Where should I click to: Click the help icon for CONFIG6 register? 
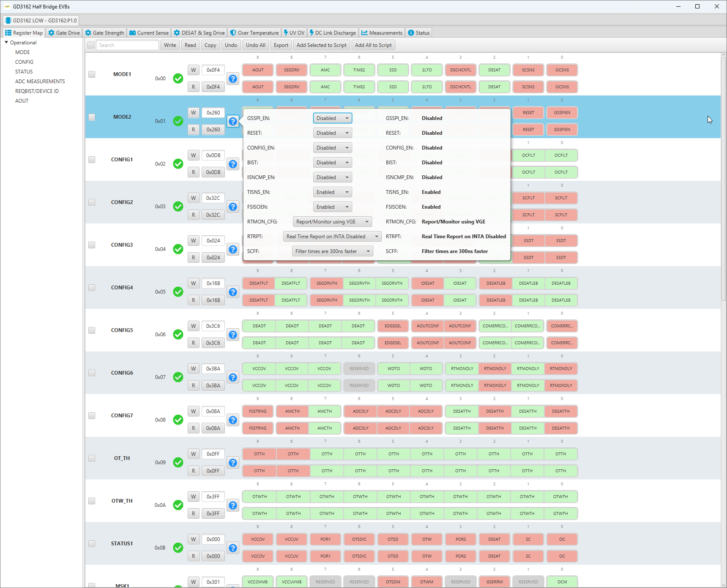point(233,377)
